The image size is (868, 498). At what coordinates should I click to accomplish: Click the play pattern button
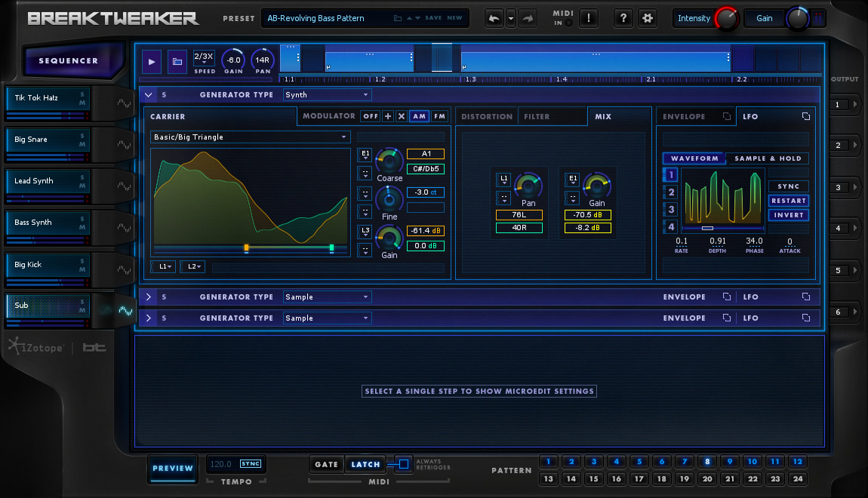click(x=152, y=61)
